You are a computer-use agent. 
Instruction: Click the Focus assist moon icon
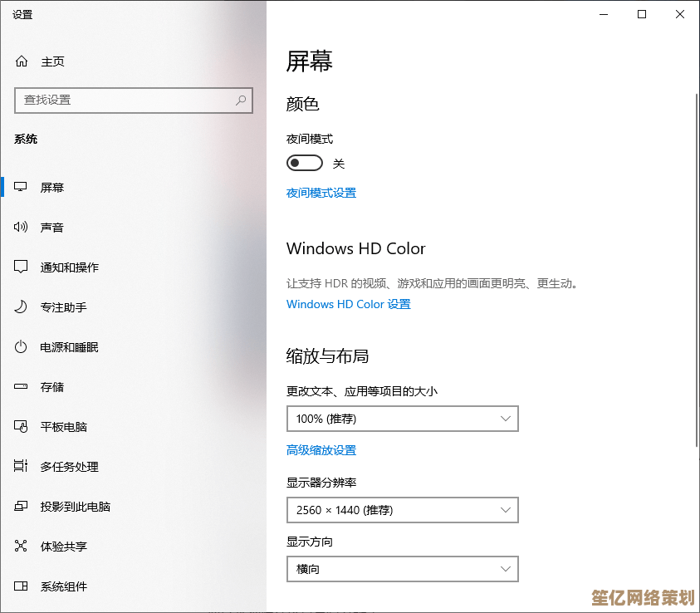(x=22, y=307)
